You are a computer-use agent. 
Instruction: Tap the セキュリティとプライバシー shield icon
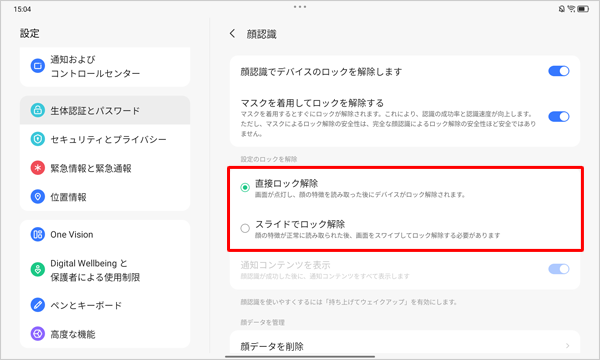[x=38, y=139]
